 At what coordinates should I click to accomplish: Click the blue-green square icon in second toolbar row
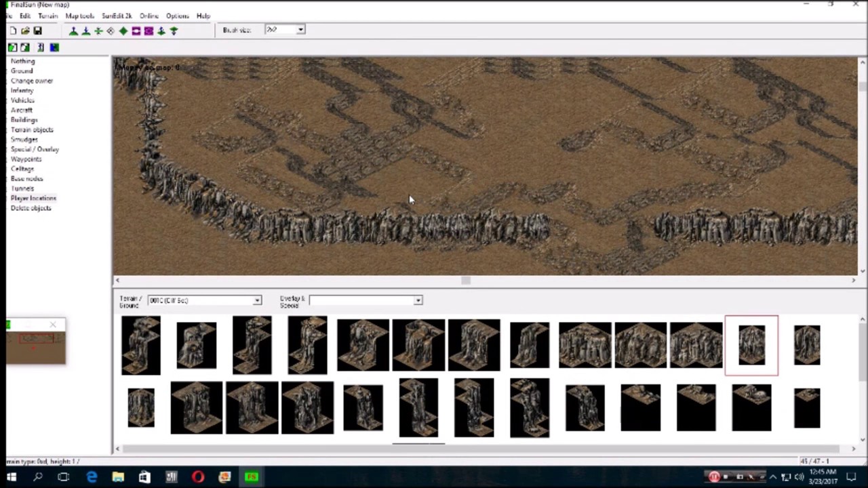[54, 47]
